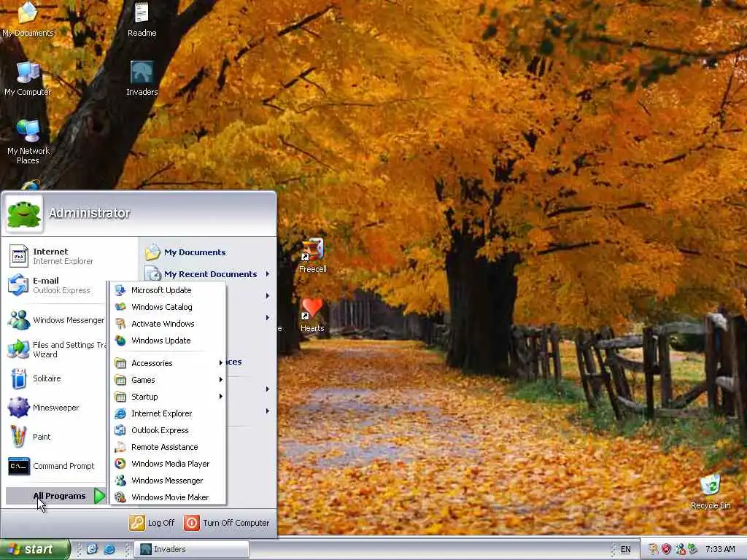Viewport: 747px width, 560px height.
Task: Open Windows Catalog in All Programs
Action: (169, 307)
